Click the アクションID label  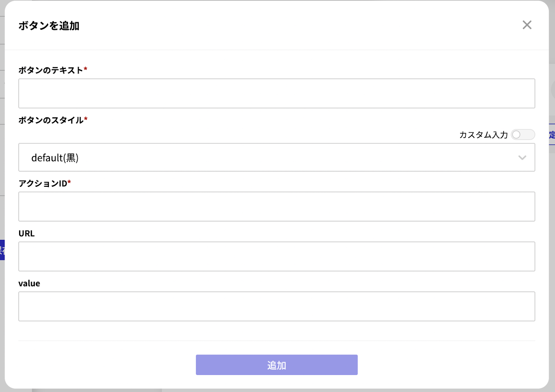pos(43,183)
